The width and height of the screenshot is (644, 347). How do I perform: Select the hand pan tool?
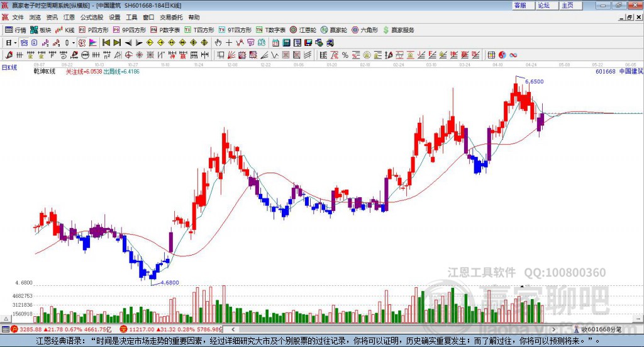click(x=218, y=43)
